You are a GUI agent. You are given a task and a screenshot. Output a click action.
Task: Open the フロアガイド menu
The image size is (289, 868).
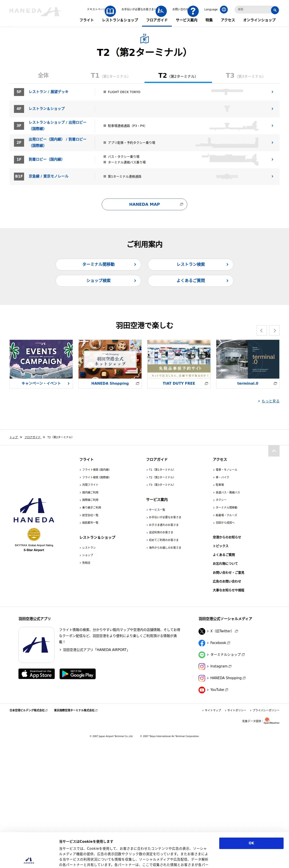[157, 20]
